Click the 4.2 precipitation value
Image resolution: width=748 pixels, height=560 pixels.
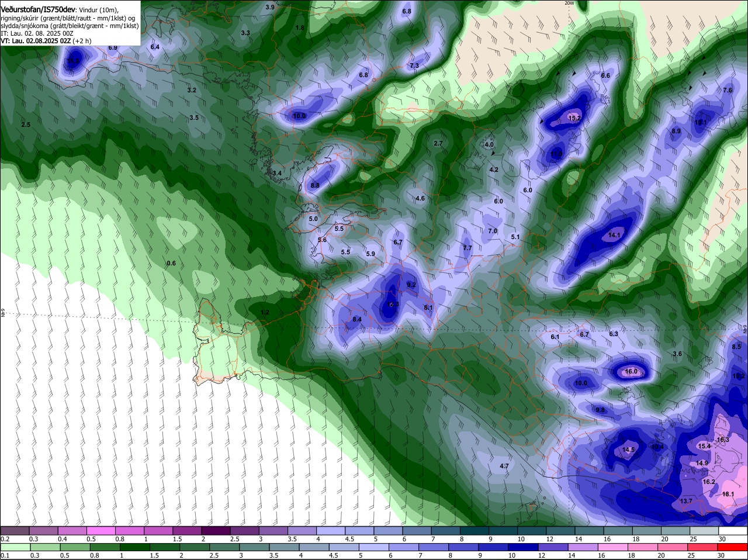point(494,170)
